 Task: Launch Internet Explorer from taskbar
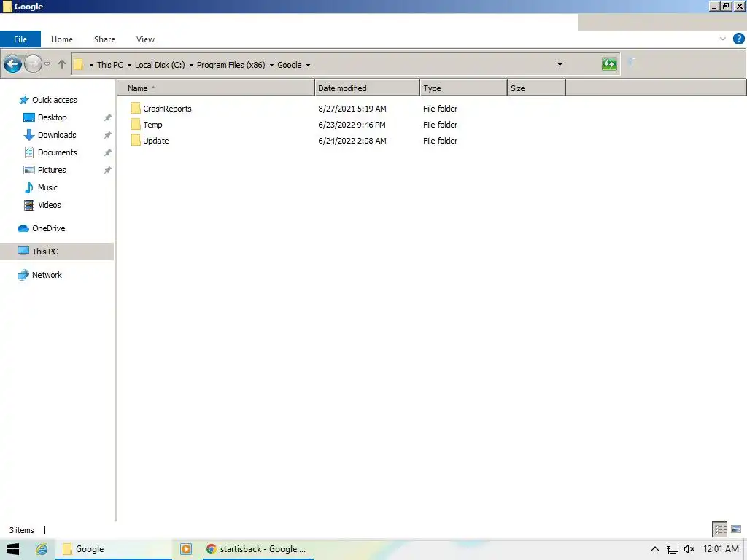click(x=42, y=549)
